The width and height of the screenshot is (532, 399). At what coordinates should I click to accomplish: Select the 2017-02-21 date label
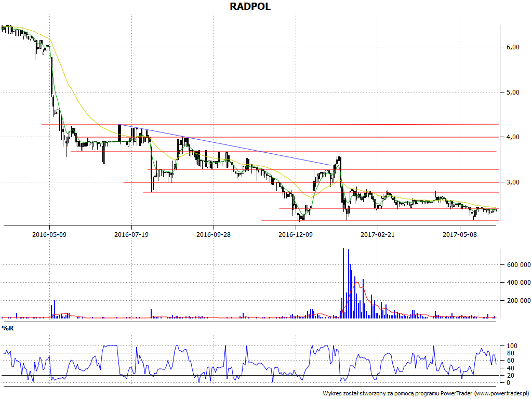click(x=378, y=234)
